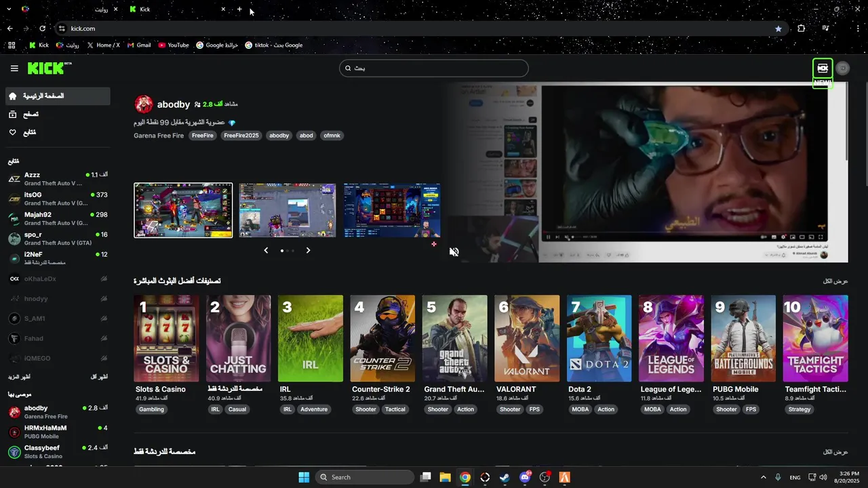Click the FreeFire2025 tag
This screenshot has width=868, height=488.
(241, 136)
